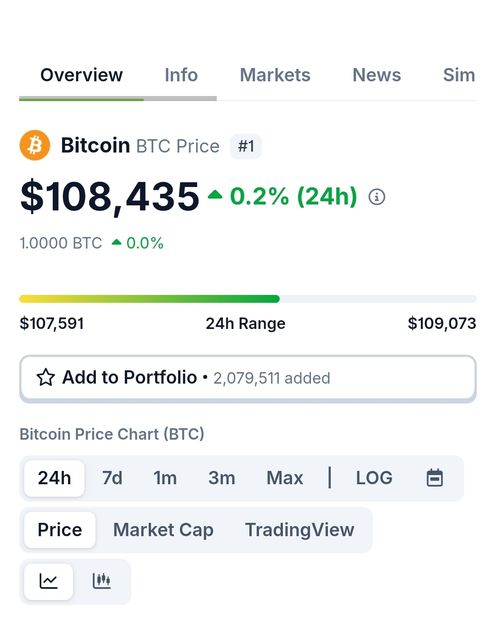
Task: Click the orange Bitcoin logo icon
Action: click(35, 145)
